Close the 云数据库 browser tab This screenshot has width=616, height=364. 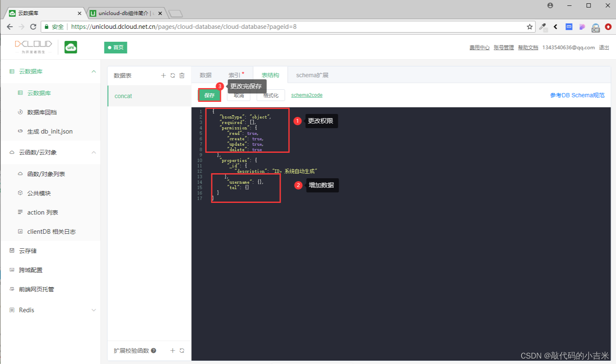[x=79, y=13]
